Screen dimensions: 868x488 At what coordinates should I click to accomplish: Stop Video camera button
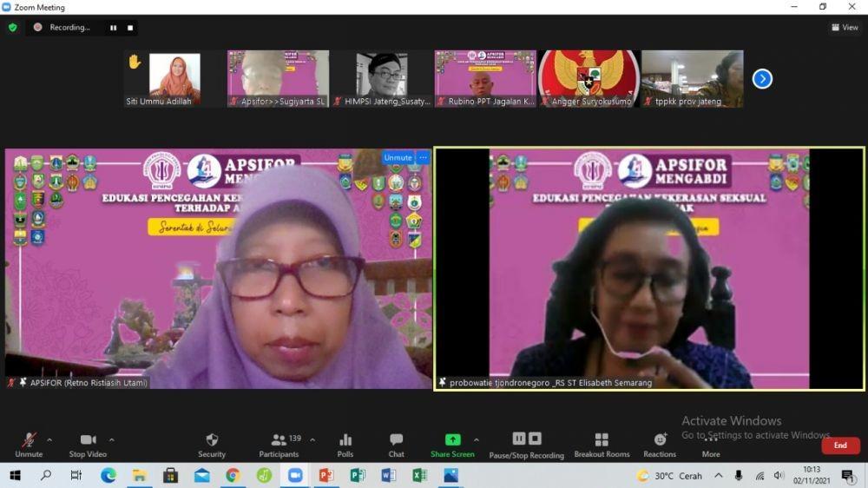coord(88,445)
